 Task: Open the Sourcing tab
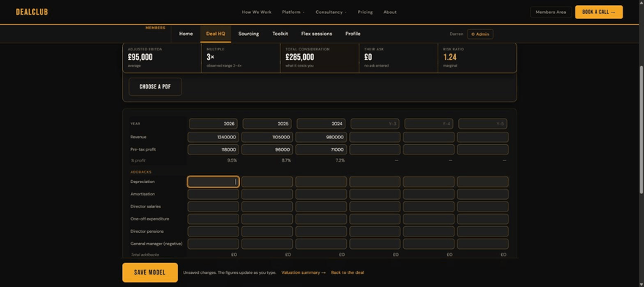click(249, 34)
